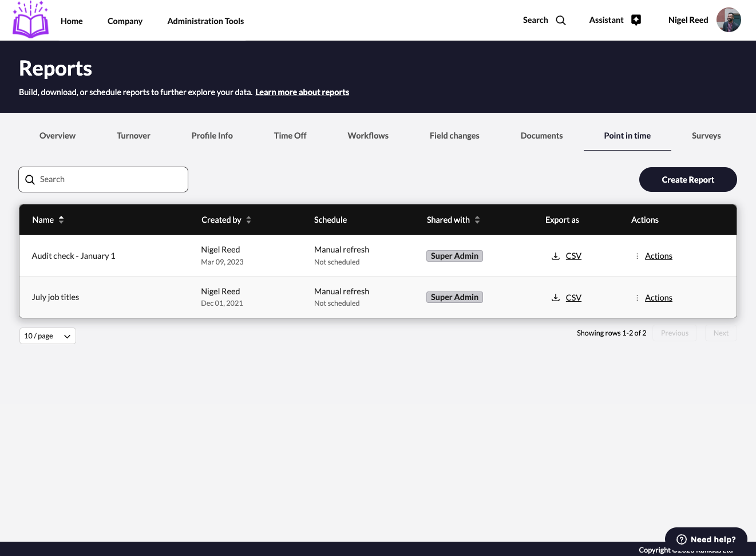Click Nigel Reed's profile avatar

(729, 20)
